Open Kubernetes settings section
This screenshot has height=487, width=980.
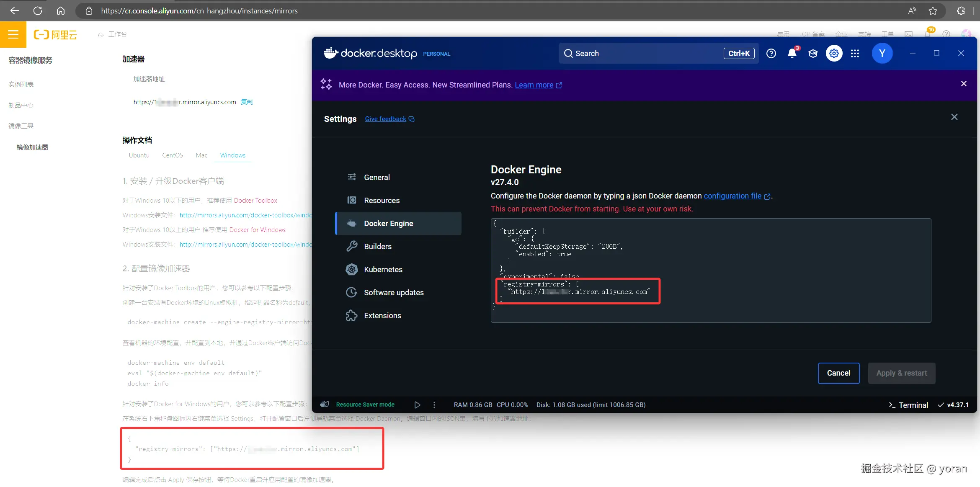click(x=398, y=270)
